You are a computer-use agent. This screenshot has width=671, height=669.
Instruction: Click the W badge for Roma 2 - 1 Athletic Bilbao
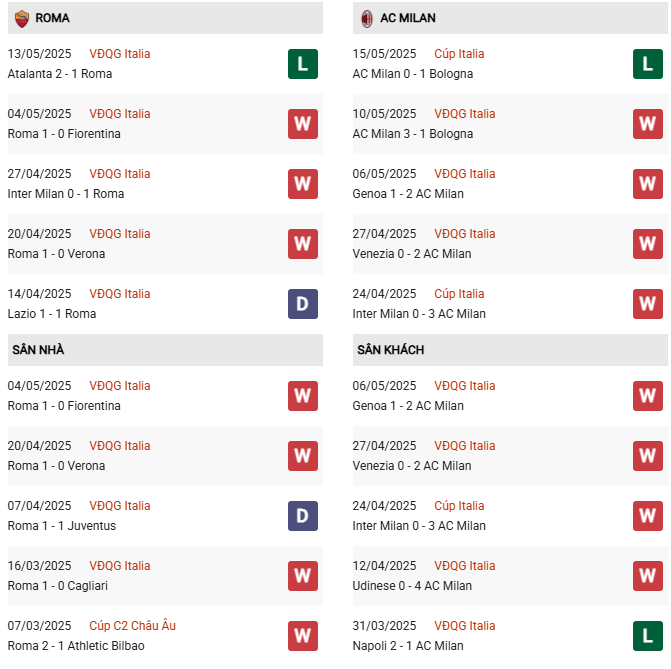(x=303, y=636)
